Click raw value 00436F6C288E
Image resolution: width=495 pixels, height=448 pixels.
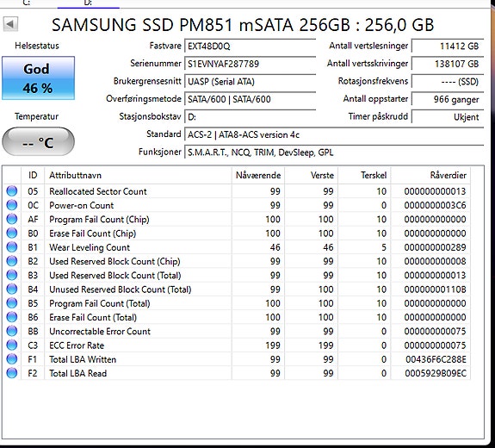coord(436,359)
